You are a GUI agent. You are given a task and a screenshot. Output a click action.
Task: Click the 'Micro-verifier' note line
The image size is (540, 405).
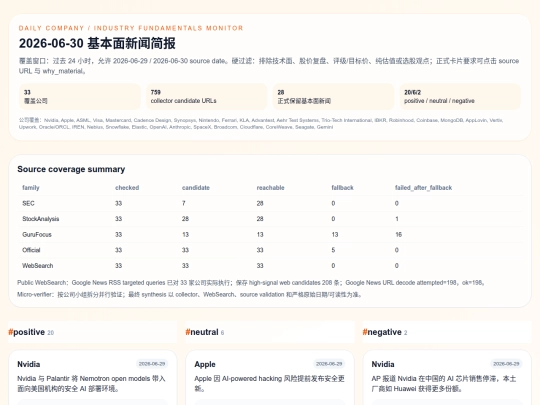tap(189, 294)
